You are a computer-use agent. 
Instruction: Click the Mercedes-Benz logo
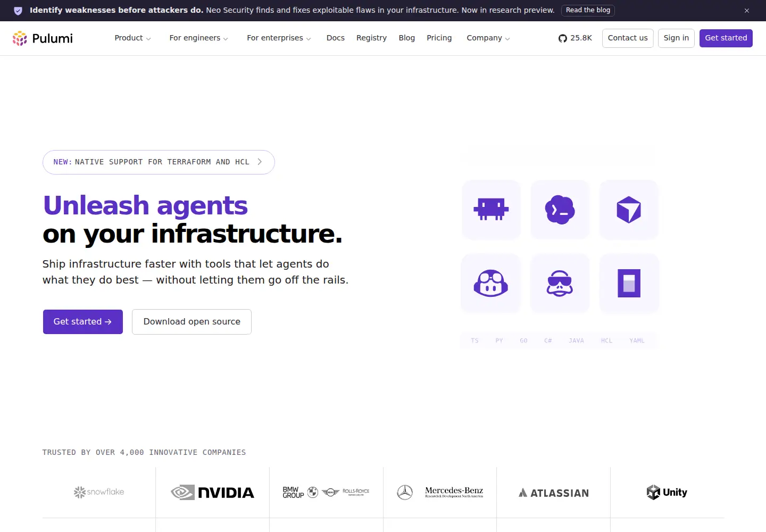(x=440, y=492)
